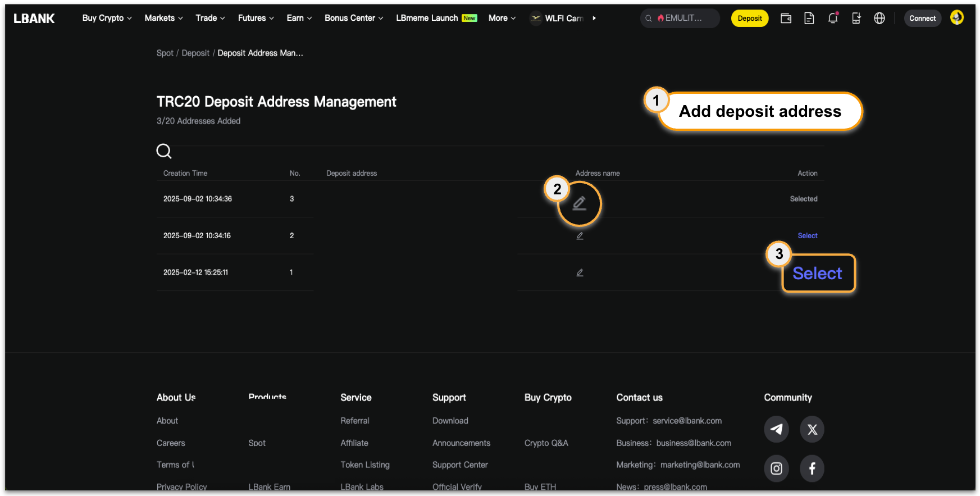Image resolution: width=980 pixels, height=496 pixels.
Task: Expand the Earn menu
Action: pos(299,18)
